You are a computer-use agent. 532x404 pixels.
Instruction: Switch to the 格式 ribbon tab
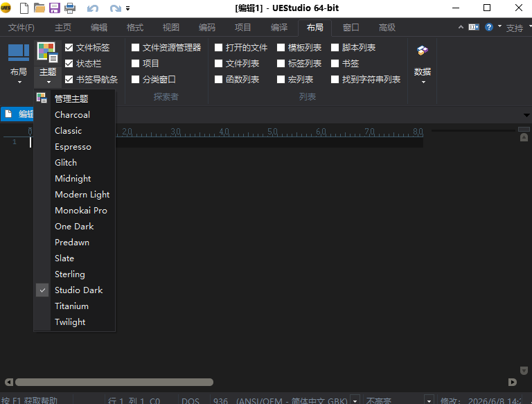pyautogui.click(x=135, y=28)
